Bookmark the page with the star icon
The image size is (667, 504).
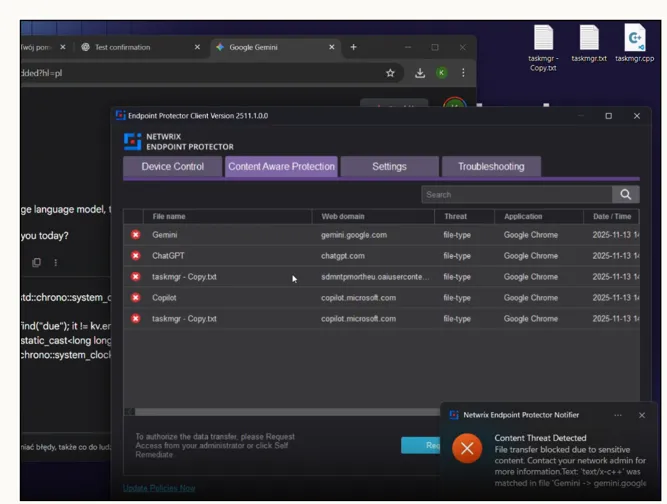(x=390, y=73)
